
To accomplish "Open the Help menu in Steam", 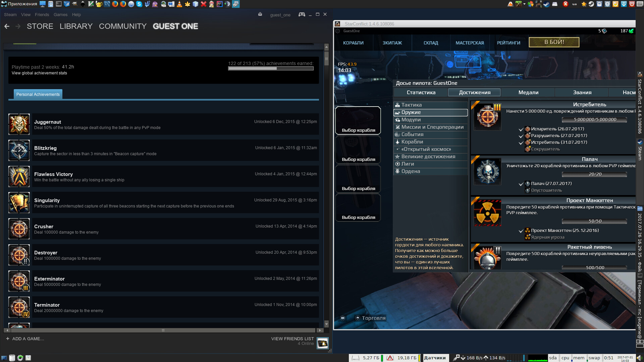I will (x=76, y=15).
